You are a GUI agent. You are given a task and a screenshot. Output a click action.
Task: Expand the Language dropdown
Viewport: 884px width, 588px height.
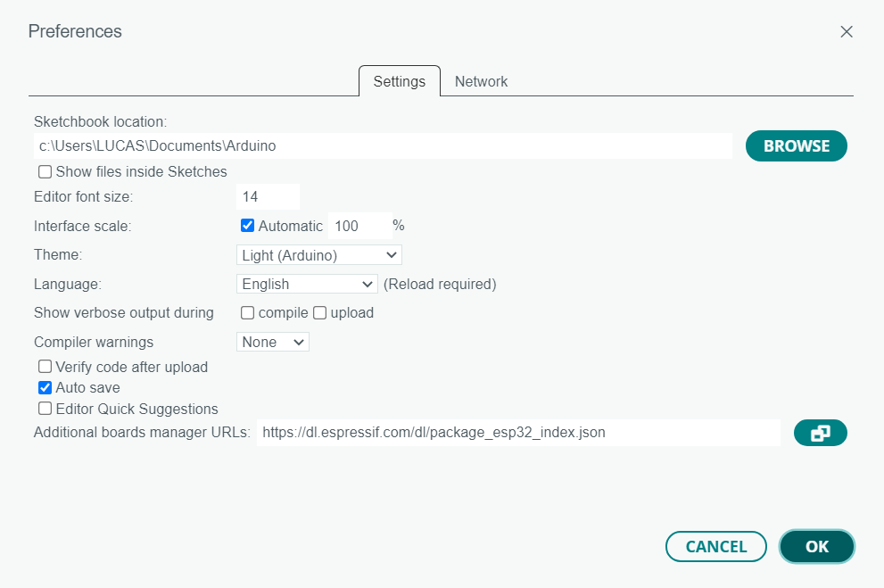click(x=307, y=284)
